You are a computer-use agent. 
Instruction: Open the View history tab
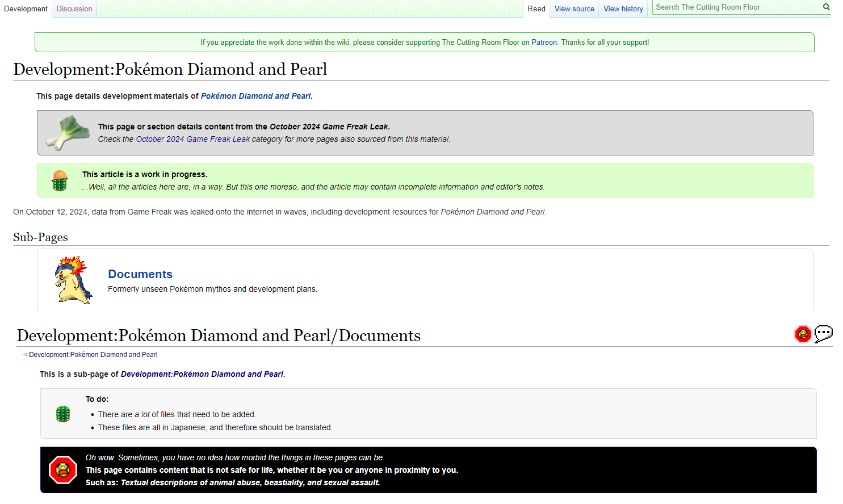[x=623, y=9]
